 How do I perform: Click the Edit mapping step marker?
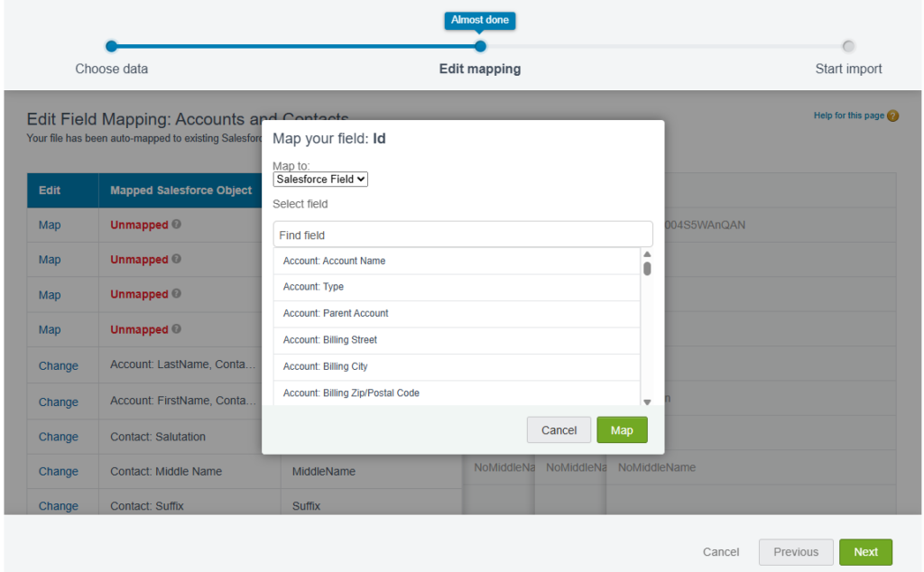click(480, 46)
